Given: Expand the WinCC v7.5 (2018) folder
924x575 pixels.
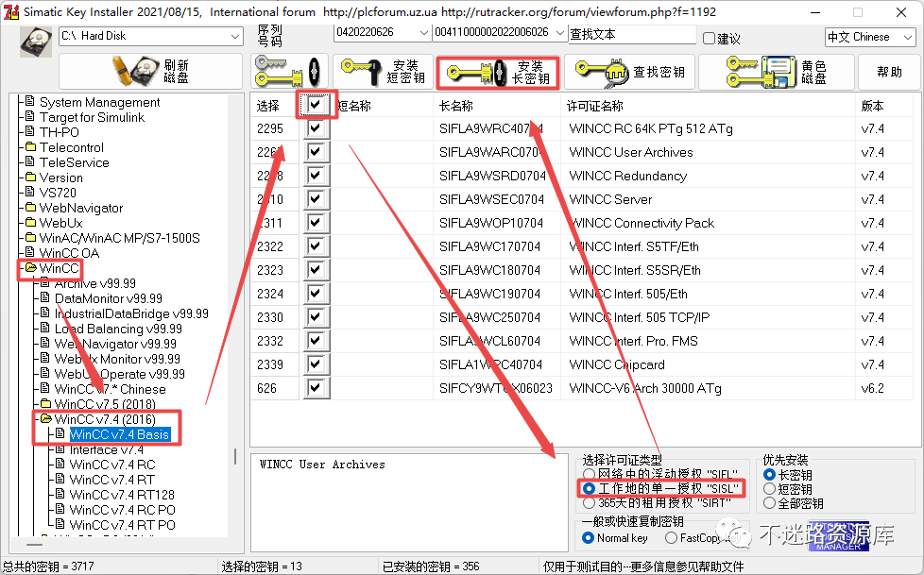Looking at the screenshot, I should pos(46,404).
